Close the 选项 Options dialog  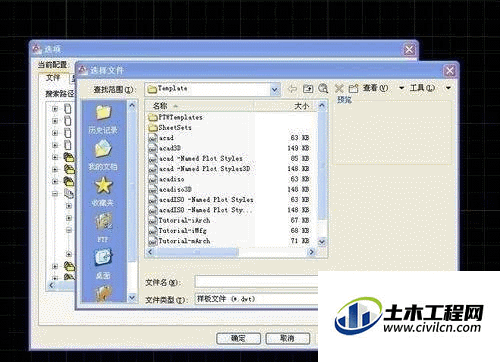(x=409, y=50)
